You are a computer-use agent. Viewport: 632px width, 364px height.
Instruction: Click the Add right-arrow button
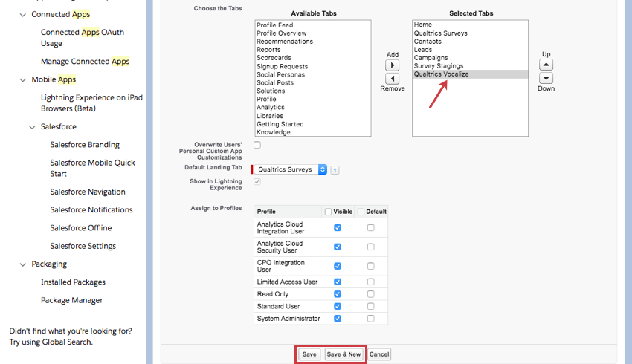(x=392, y=65)
